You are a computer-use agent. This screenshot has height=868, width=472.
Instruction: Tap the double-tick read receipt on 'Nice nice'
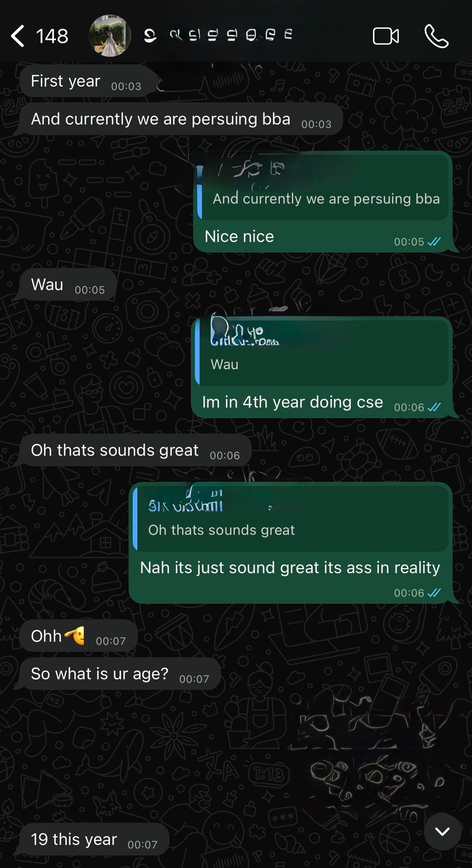tap(434, 242)
